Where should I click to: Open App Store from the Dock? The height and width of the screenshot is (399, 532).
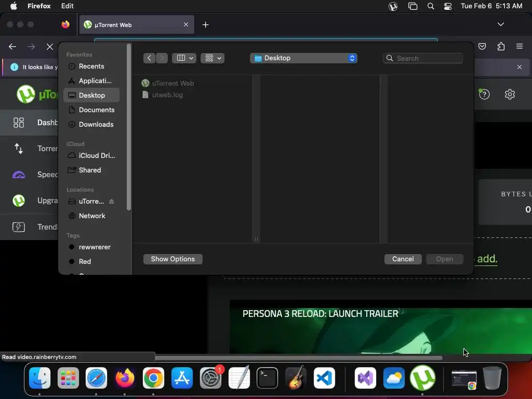182,378
